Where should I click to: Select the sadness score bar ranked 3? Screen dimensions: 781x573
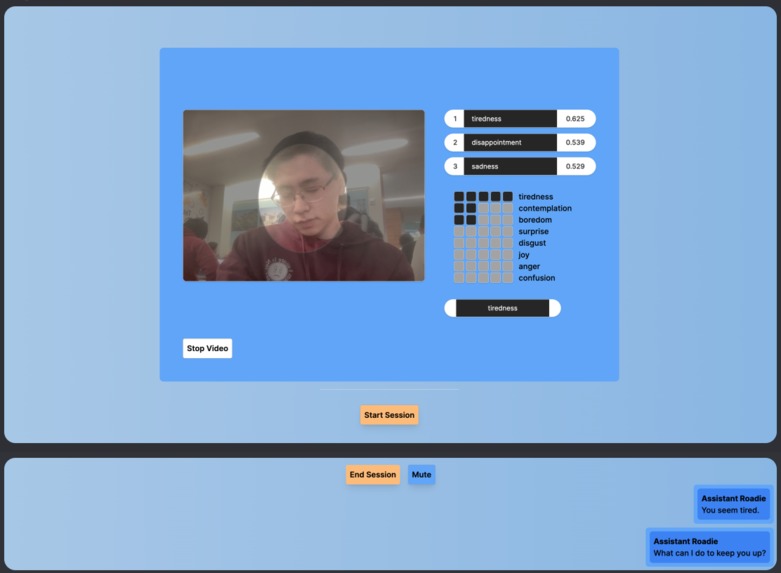pos(520,166)
